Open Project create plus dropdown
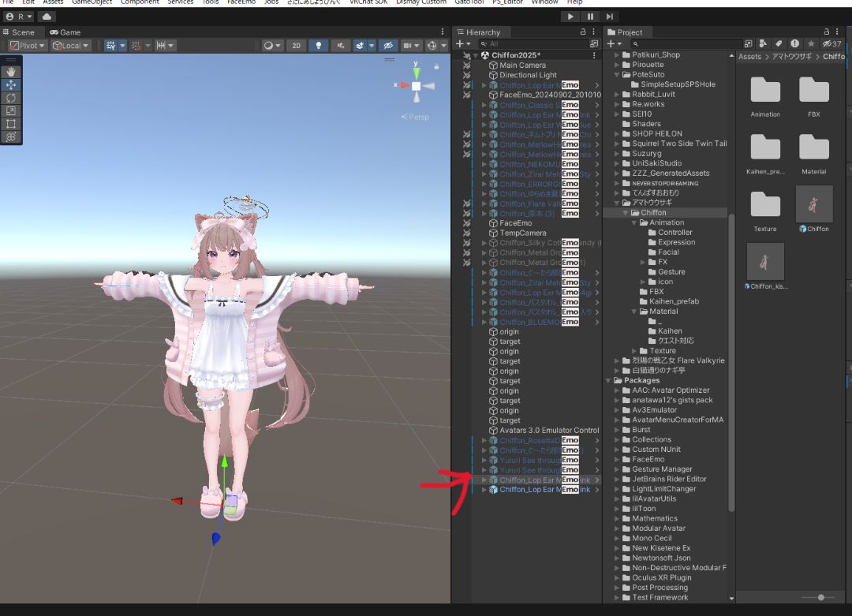This screenshot has width=852, height=616. [x=614, y=43]
